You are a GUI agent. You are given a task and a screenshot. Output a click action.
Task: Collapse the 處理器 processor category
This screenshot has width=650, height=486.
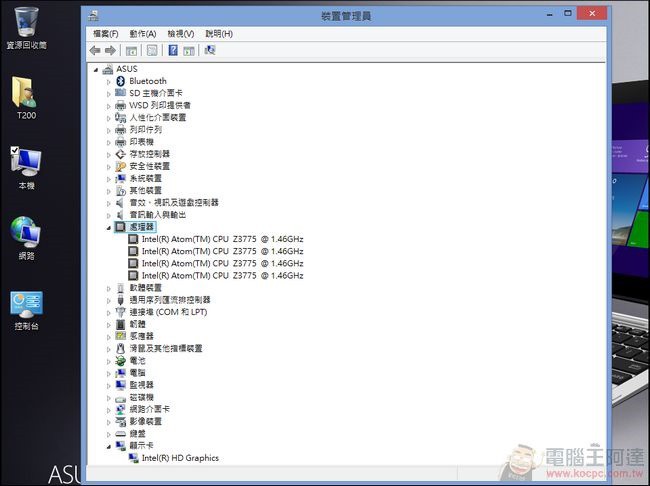click(109, 228)
